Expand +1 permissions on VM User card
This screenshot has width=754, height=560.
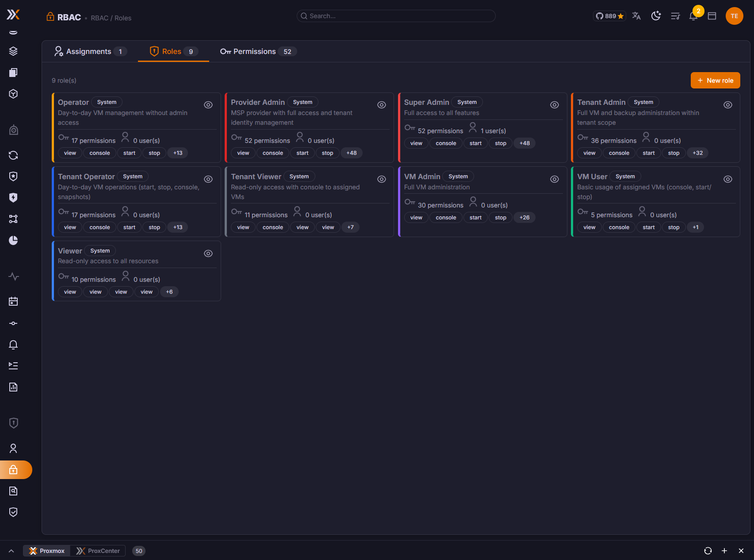[x=696, y=227]
